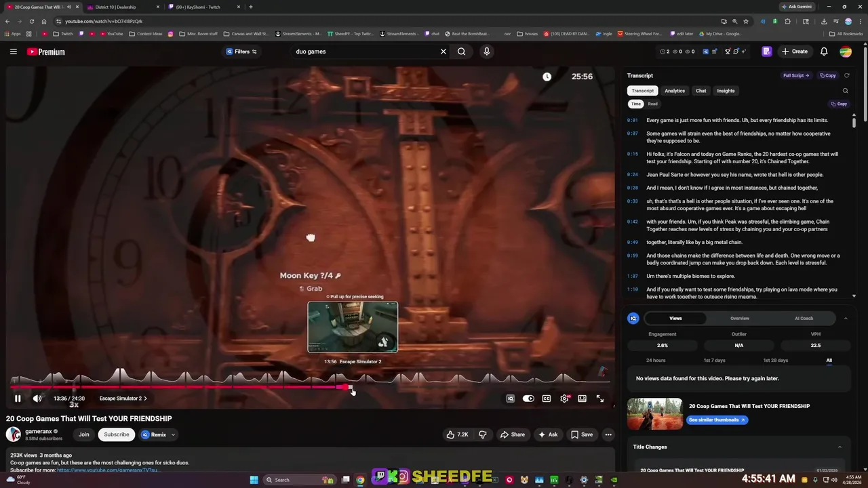Open the Create button

click(x=795, y=52)
